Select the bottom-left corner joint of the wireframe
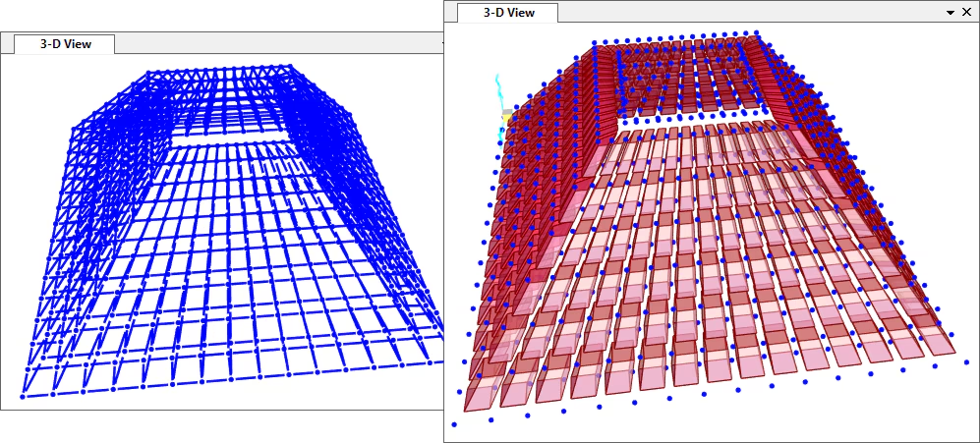 (x=23, y=396)
